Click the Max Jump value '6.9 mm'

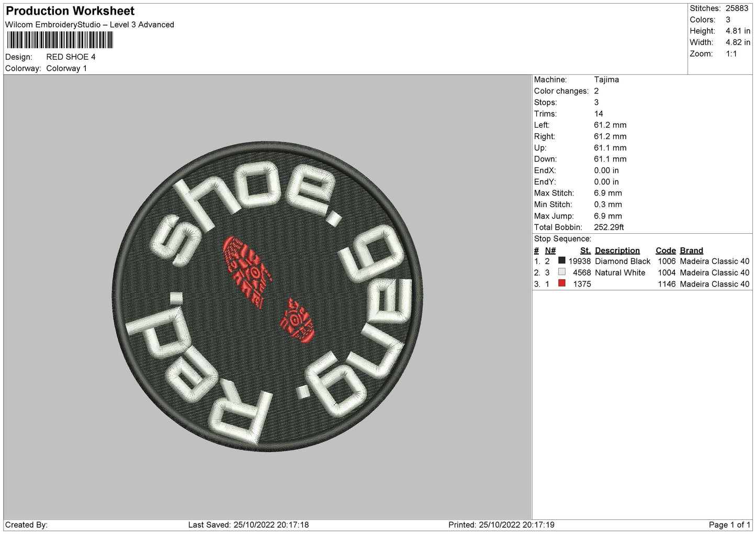coord(608,216)
